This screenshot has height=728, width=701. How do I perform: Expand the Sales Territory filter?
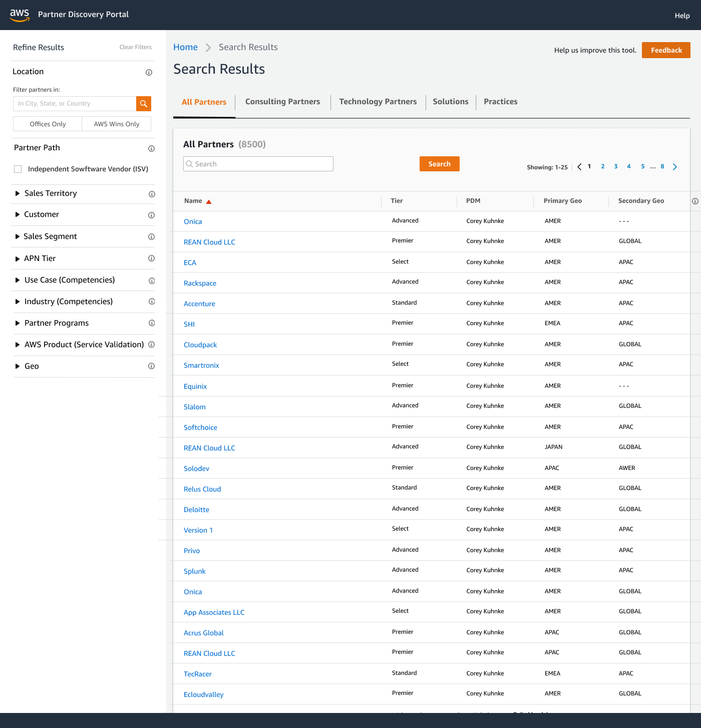(18, 193)
